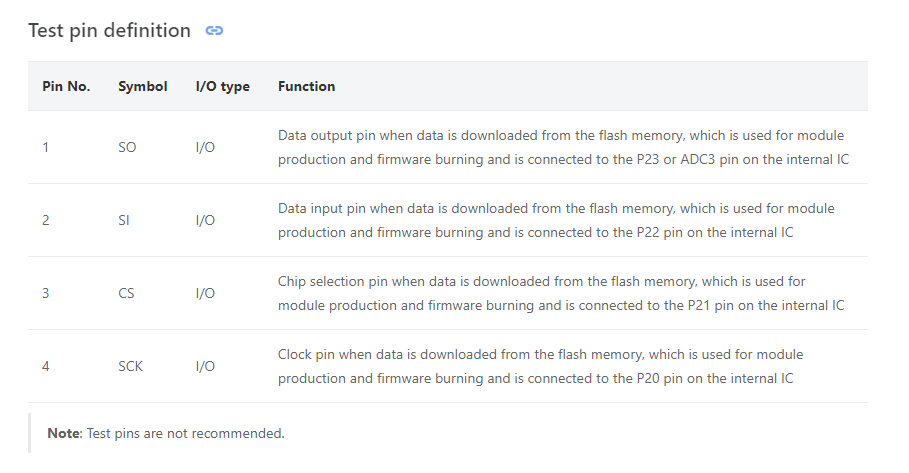The height and width of the screenshot is (473, 909).
Task: Click pin number 3 cell
Action: (45, 293)
